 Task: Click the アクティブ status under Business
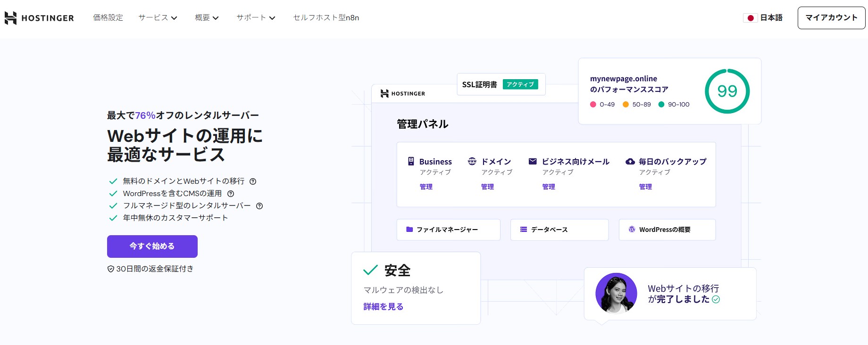tap(435, 172)
